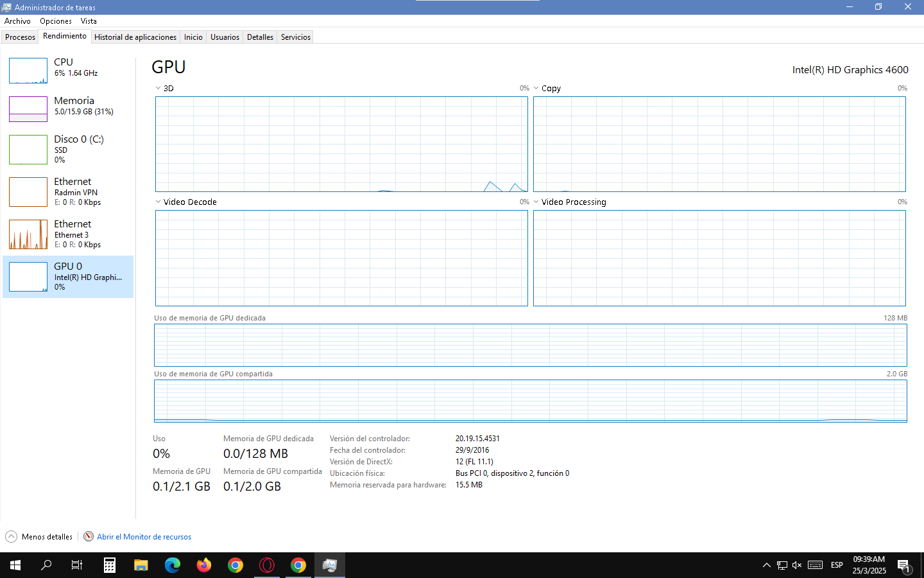Open the notification center icon
This screenshot has width=924, height=578.
[x=904, y=565]
